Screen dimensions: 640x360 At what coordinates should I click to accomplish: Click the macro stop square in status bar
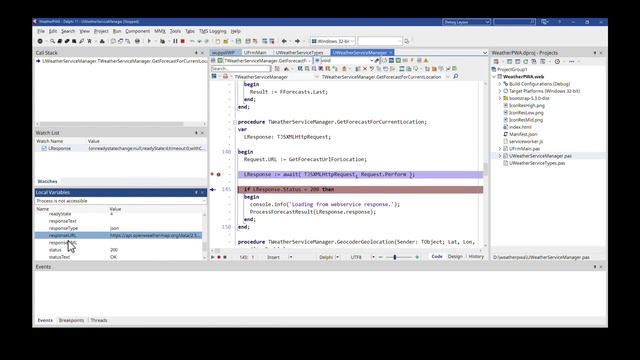(x=225, y=257)
